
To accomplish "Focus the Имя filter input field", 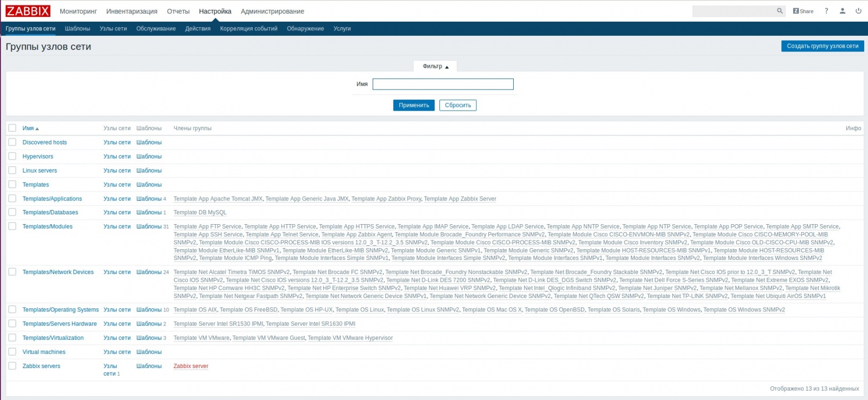I will tap(443, 84).
